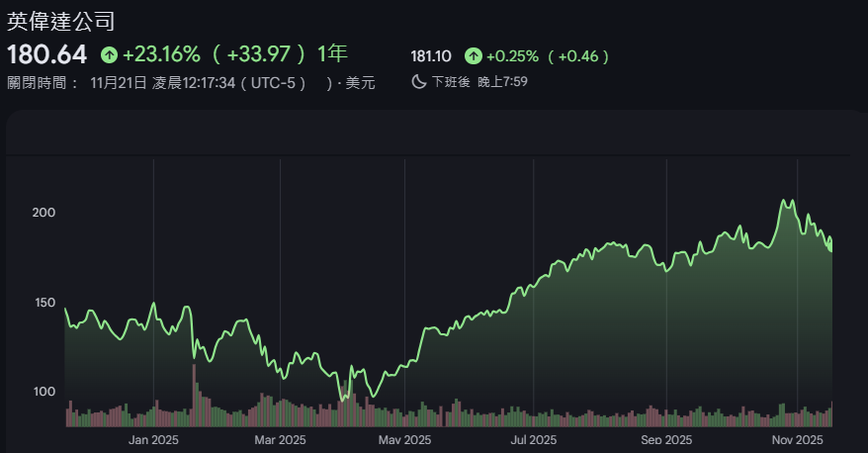Click the tallest volume bar in the chart

pyautogui.click(x=194, y=397)
